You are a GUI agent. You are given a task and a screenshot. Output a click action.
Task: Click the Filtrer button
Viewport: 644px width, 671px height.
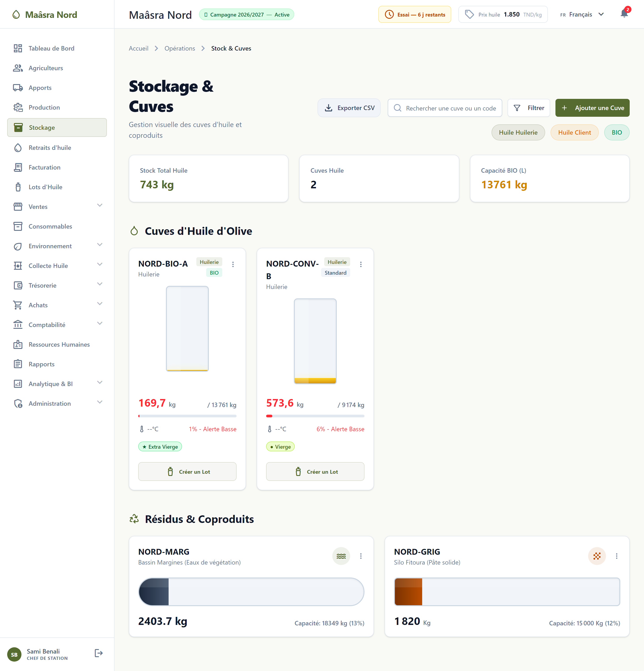point(529,108)
